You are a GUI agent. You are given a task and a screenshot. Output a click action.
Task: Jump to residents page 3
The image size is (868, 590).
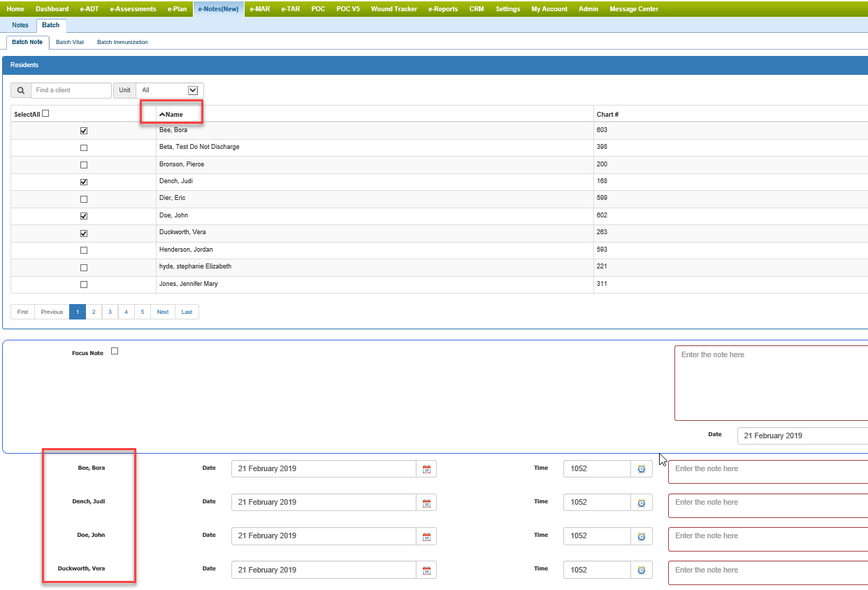(110, 312)
